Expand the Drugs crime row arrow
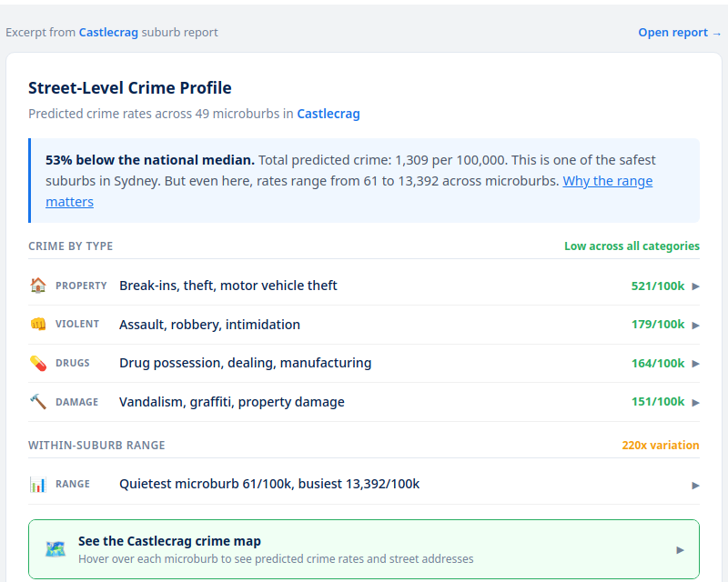 (x=695, y=364)
